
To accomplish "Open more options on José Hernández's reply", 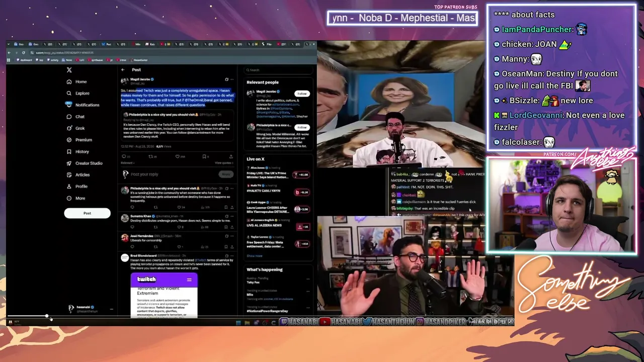I will coord(232,235).
